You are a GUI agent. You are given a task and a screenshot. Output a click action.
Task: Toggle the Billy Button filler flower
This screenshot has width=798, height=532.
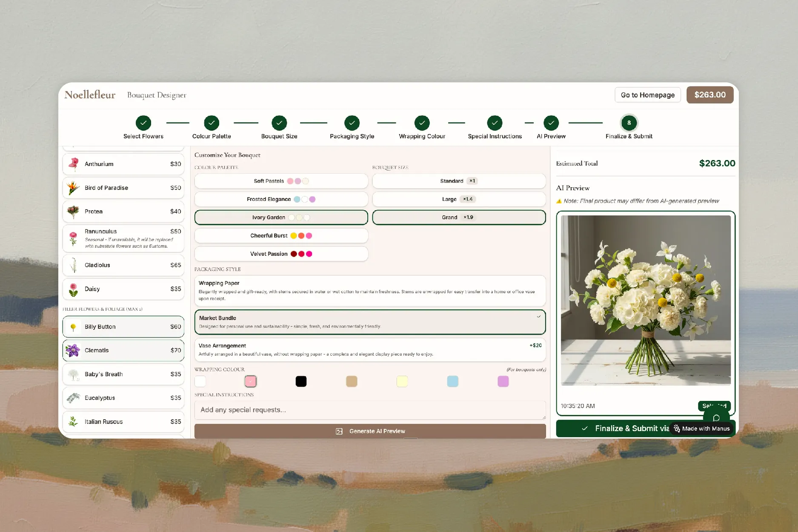123,326
